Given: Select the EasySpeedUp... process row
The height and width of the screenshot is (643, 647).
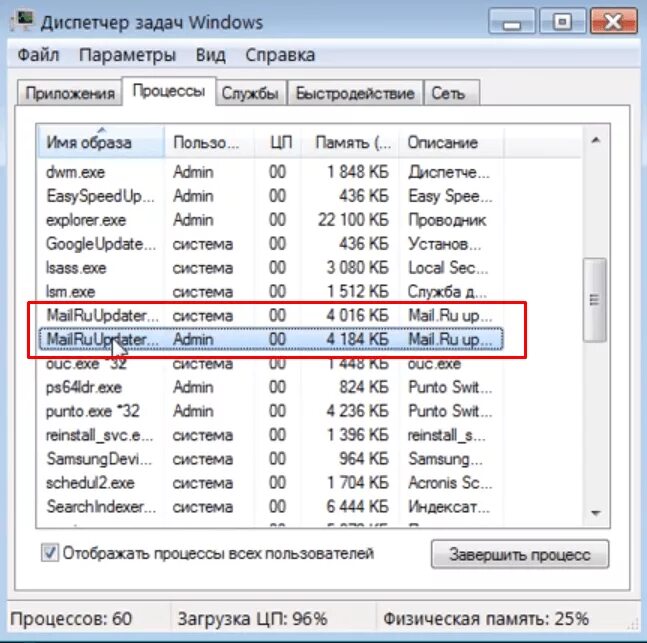Looking at the screenshot, I should [270, 196].
